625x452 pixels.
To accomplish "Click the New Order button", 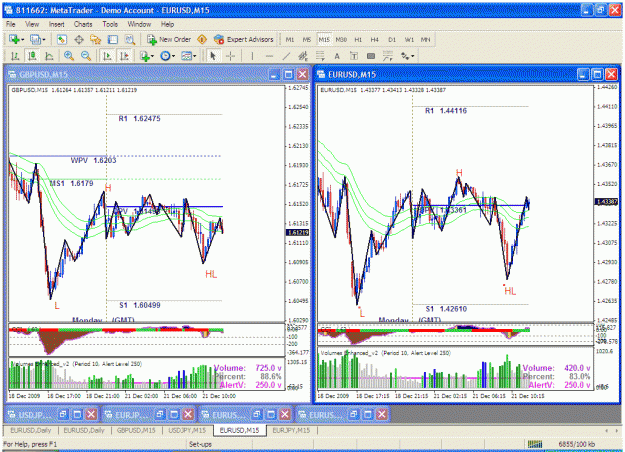I will (x=169, y=39).
